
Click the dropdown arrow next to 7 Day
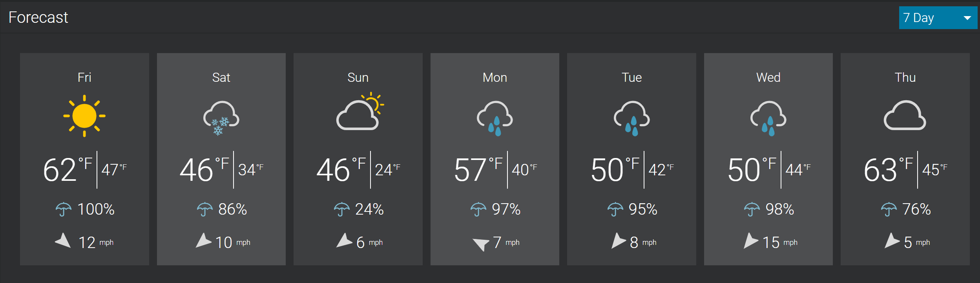pos(967,18)
